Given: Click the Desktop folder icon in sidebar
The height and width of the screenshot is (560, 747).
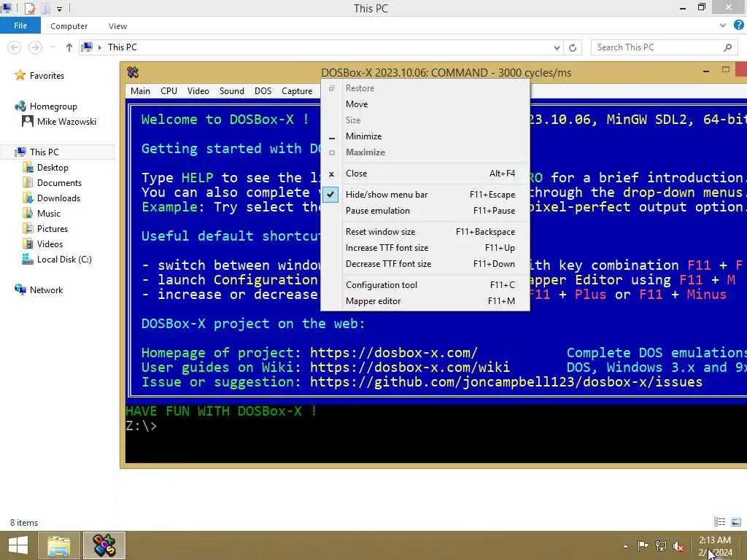Looking at the screenshot, I should [28, 168].
